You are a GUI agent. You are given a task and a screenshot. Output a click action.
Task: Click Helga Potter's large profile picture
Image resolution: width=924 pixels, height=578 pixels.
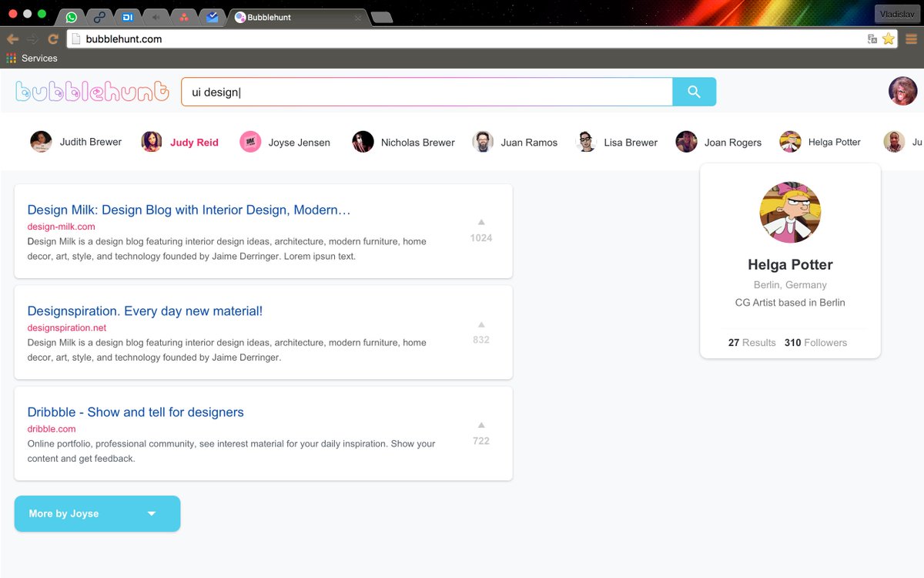tap(790, 213)
